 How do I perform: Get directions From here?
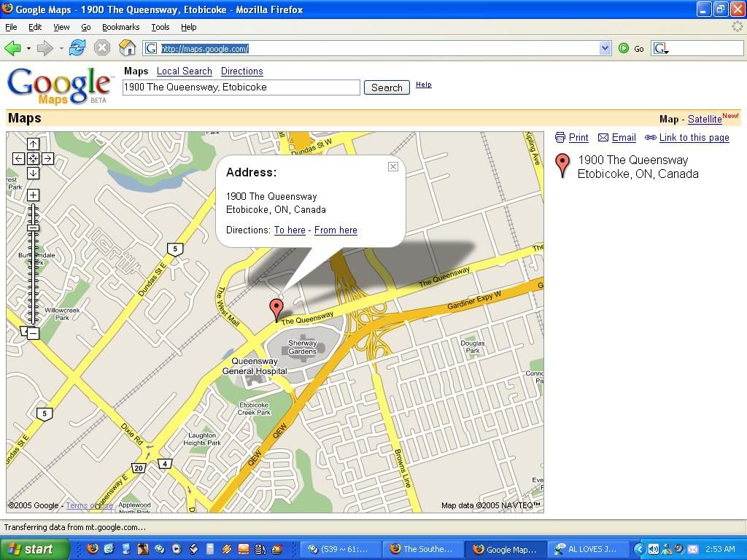(x=336, y=230)
